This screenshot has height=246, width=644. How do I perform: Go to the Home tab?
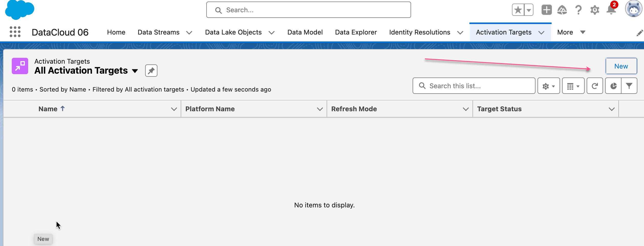pos(116,32)
